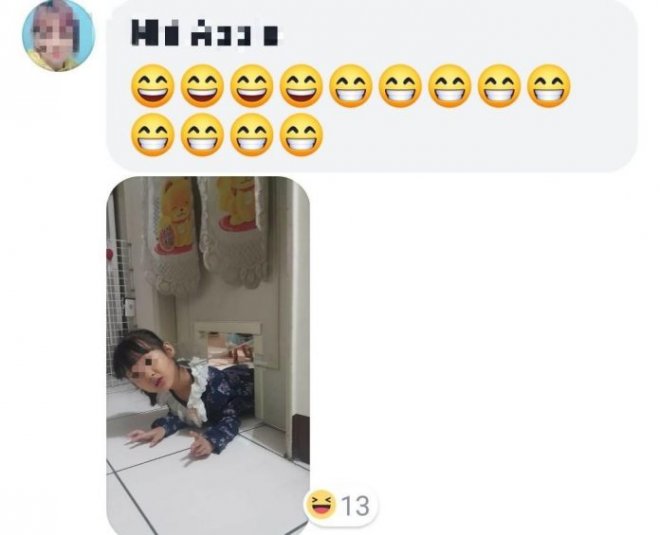Select the first open-mouth laughing emoji
The image size is (660, 535).
(x=153, y=86)
